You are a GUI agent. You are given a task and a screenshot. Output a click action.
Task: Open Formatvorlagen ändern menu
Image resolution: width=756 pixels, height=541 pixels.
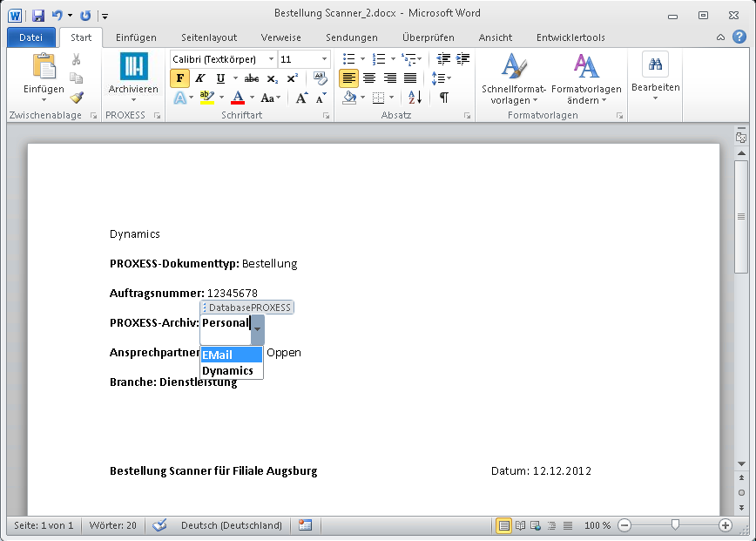[586, 78]
